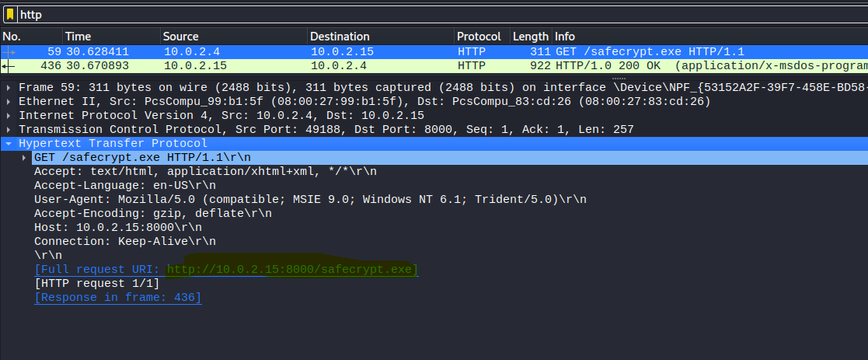Image resolution: width=868 pixels, height=360 pixels.
Task: Expand the Frame 59 tree node
Action: (x=9, y=88)
